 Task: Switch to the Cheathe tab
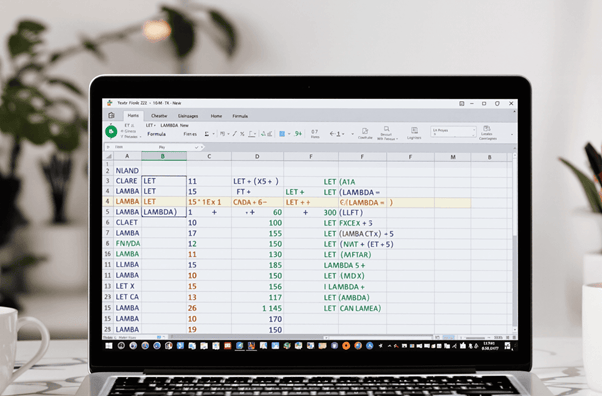pyautogui.click(x=159, y=116)
